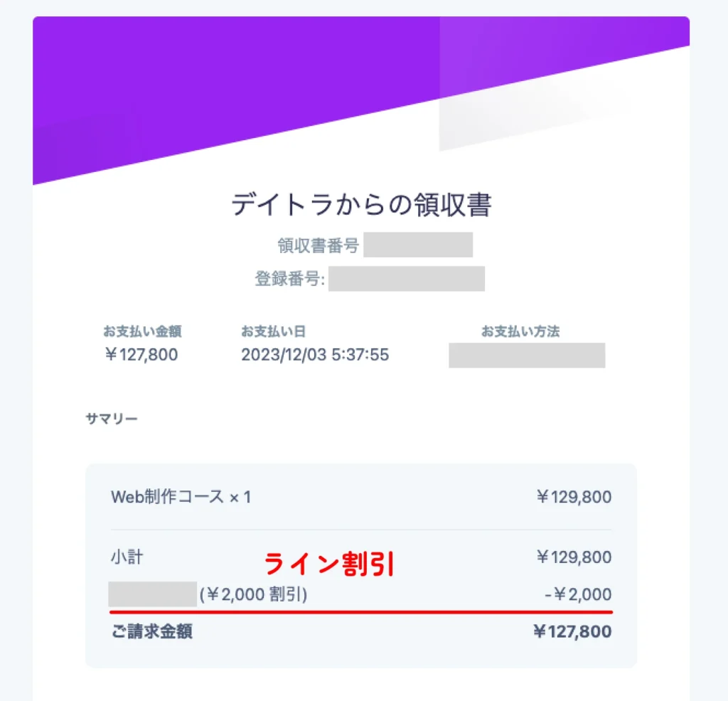Click the 登録番号 label
The image size is (728, 701).
click(289, 279)
